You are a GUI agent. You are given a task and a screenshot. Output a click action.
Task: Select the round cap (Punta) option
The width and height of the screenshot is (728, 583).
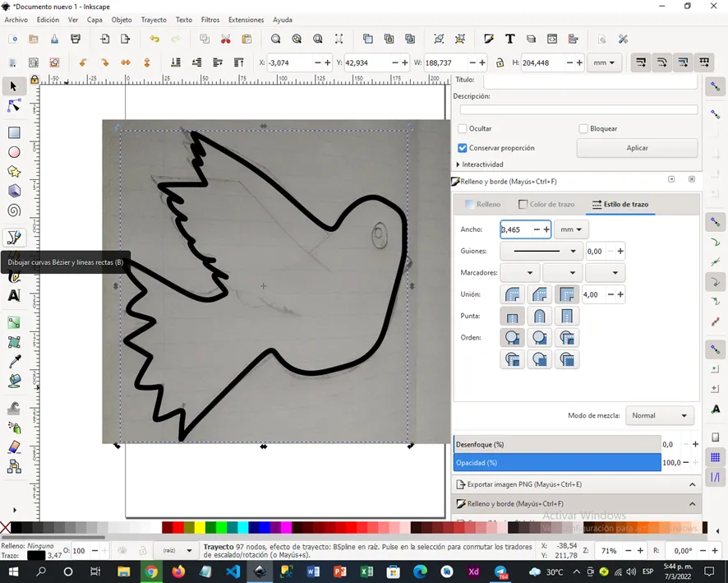coord(540,317)
